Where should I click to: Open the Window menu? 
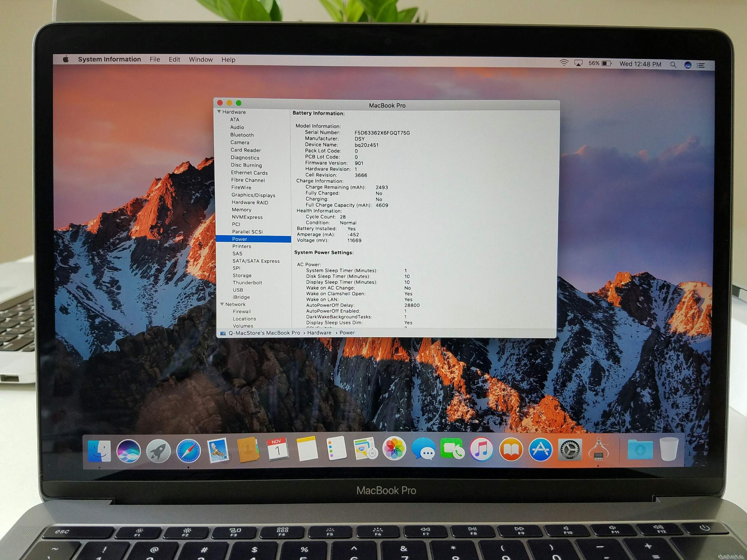pos(200,60)
